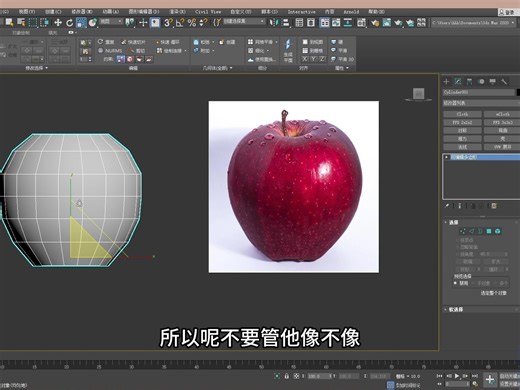This screenshot has height=390, width=520.
Task: Open the Create command panel tab
Action: (x=446, y=81)
